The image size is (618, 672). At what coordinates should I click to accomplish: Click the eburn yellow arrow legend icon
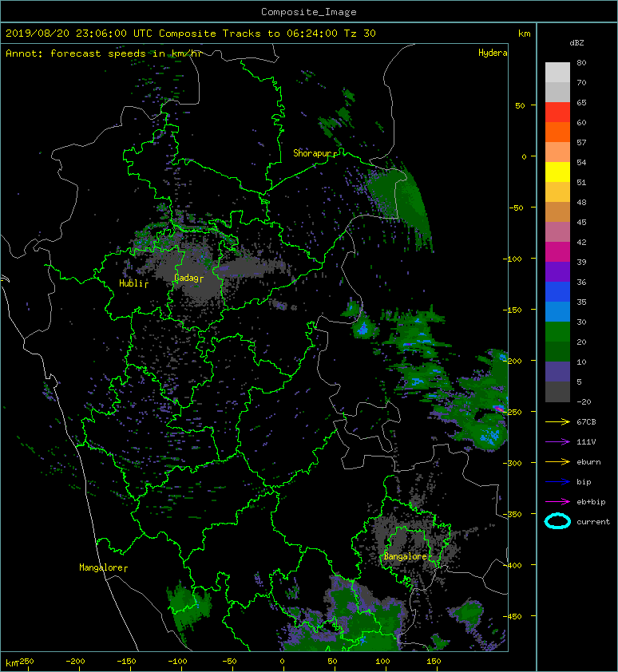557,462
